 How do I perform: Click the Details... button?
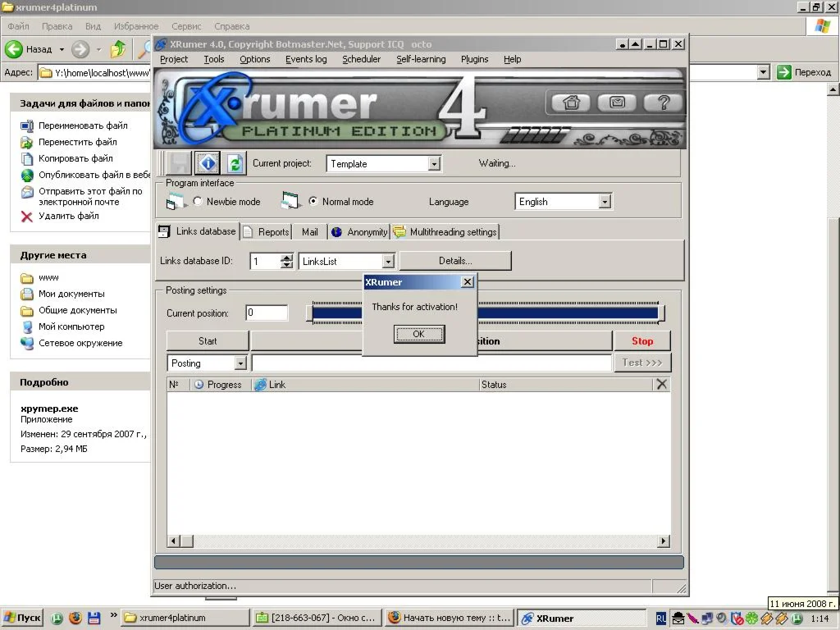(x=455, y=261)
